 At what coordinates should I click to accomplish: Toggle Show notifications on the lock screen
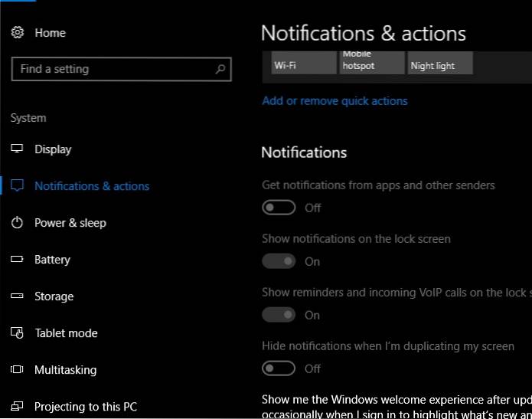pyautogui.click(x=279, y=261)
